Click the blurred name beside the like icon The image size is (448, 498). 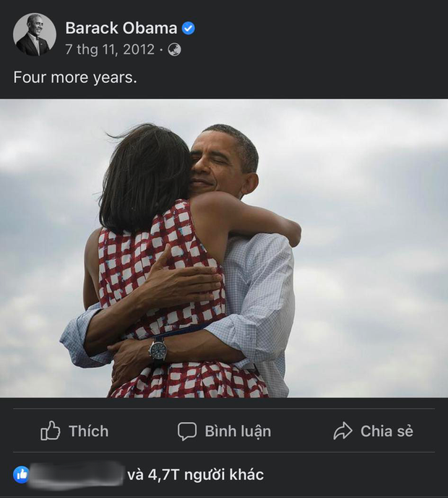click(x=78, y=475)
